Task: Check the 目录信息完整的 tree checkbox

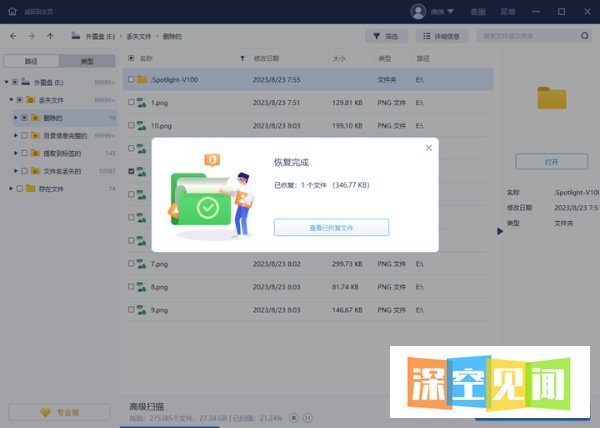Action: (24, 135)
